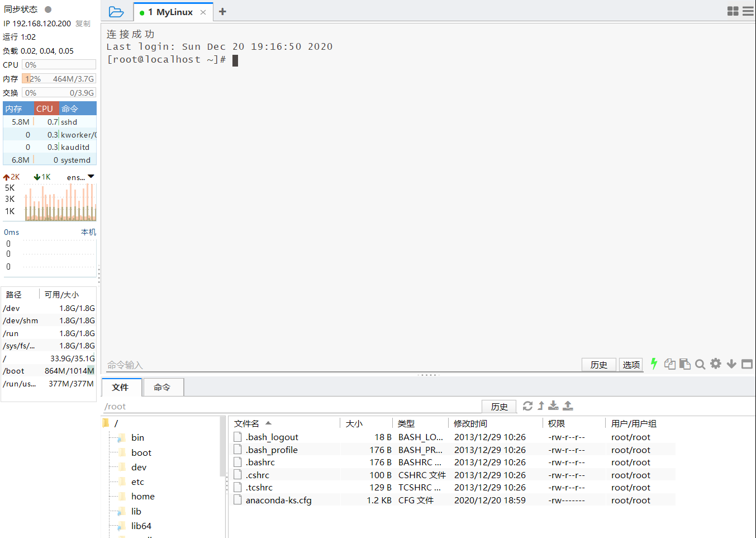Select the systemd process row

50,160
